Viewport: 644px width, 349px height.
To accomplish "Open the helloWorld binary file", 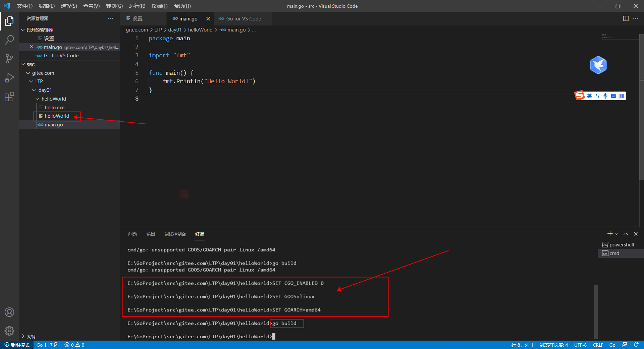I will [69, 116].
